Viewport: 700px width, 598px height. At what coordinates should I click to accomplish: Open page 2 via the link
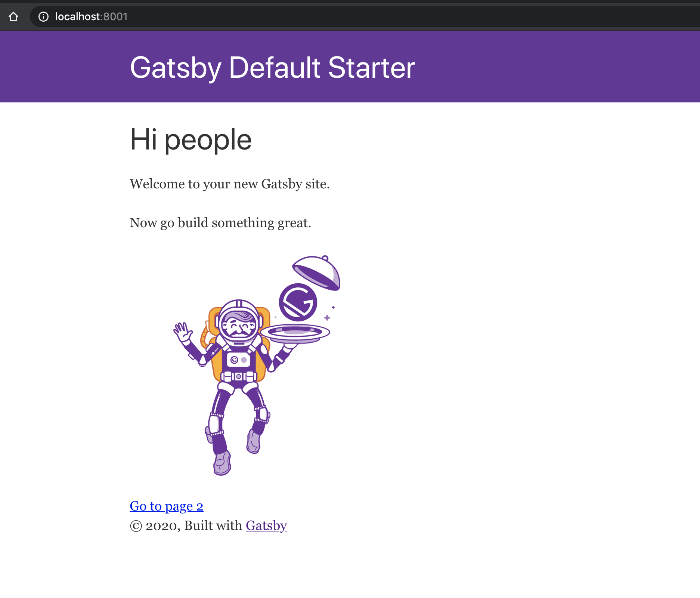(x=166, y=506)
